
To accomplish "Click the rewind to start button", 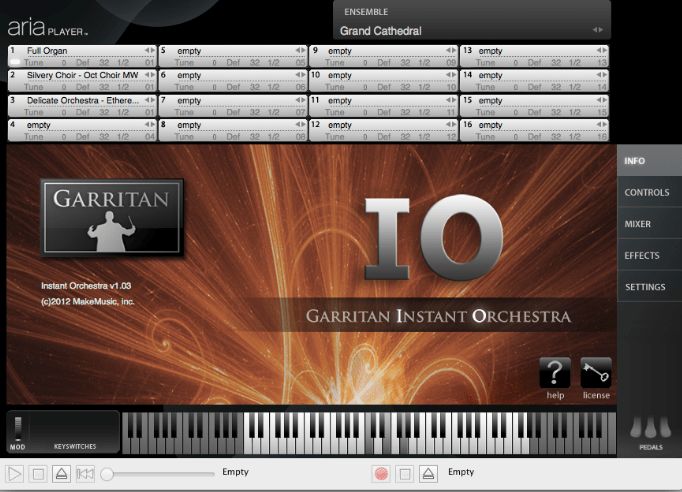I will (x=85, y=474).
